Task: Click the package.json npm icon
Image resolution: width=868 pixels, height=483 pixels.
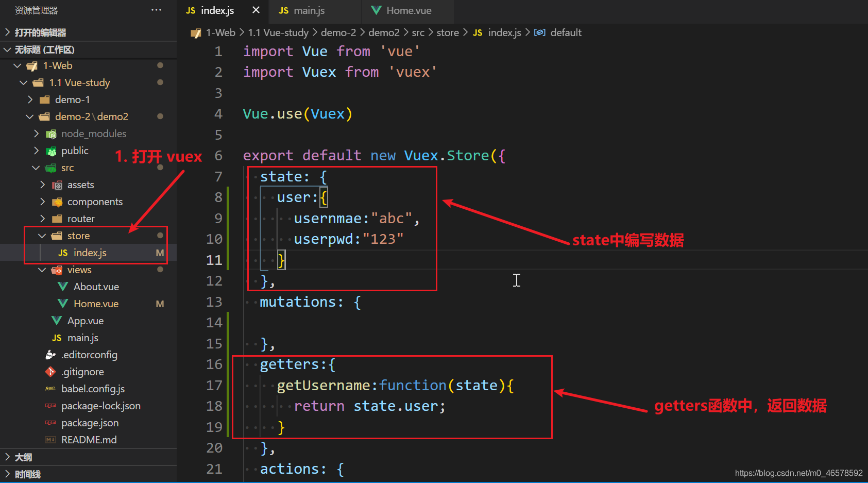Action: (x=50, y=423)
